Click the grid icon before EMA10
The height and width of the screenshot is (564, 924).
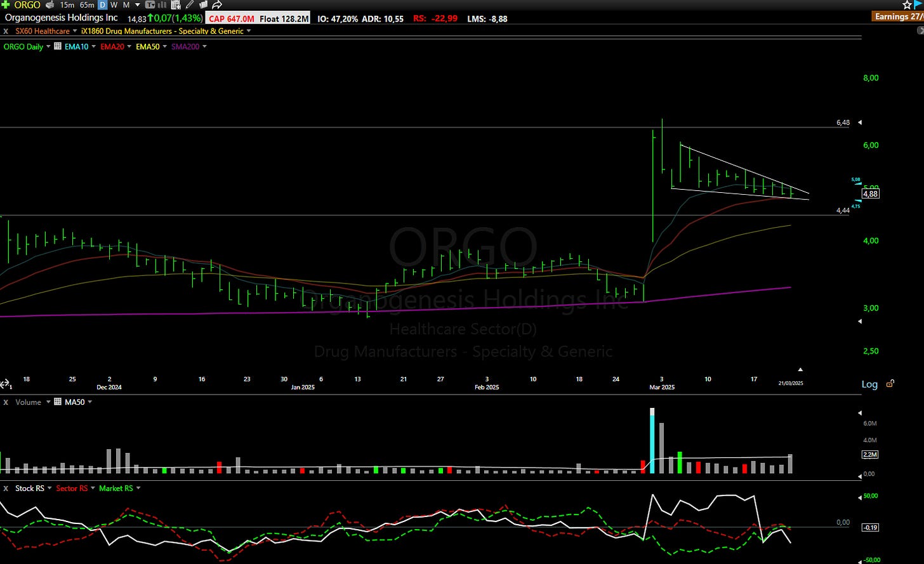(58, 46)
